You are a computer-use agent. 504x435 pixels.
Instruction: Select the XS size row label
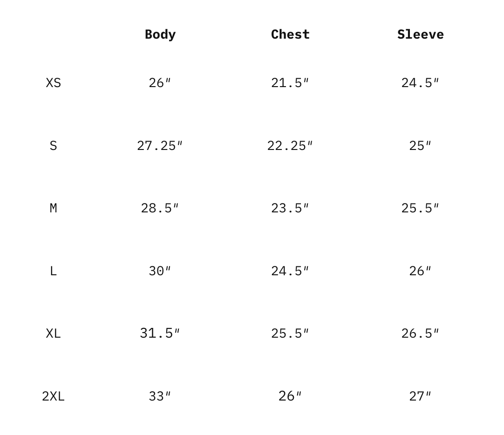(53, 83)
